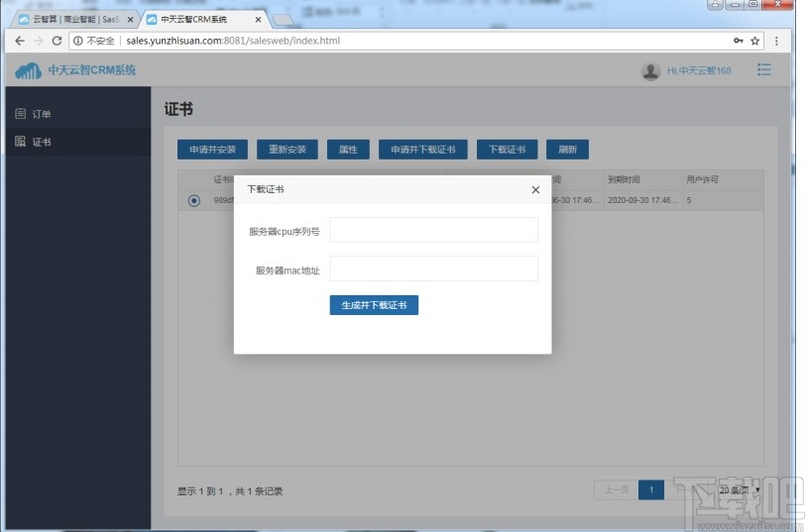The image size is (807, 532).
Task: Click the browser back arrow
Action: [x=20, y=41]
